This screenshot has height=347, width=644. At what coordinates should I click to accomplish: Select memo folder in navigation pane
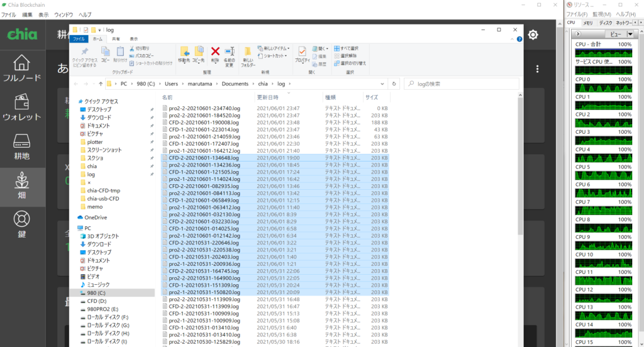pos(94,207)
